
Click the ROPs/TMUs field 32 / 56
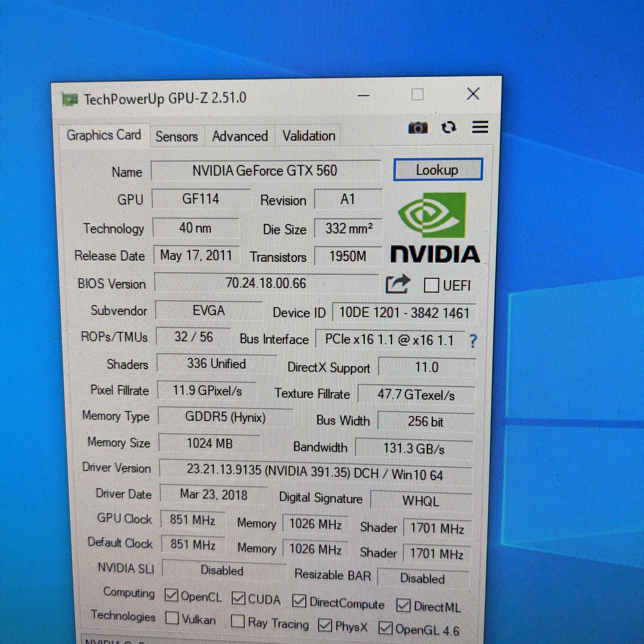(x=194, y=337)
